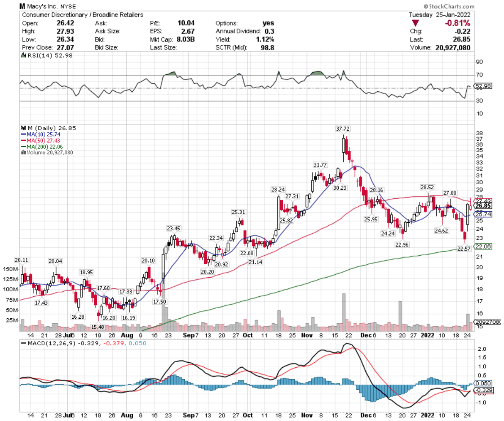Click the 24.24 price label
Viewport: 504px width, 421px height.
(x=388, y=234)
